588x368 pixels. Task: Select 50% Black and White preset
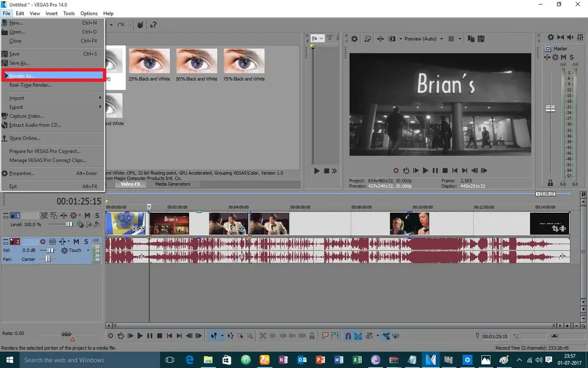196,64
